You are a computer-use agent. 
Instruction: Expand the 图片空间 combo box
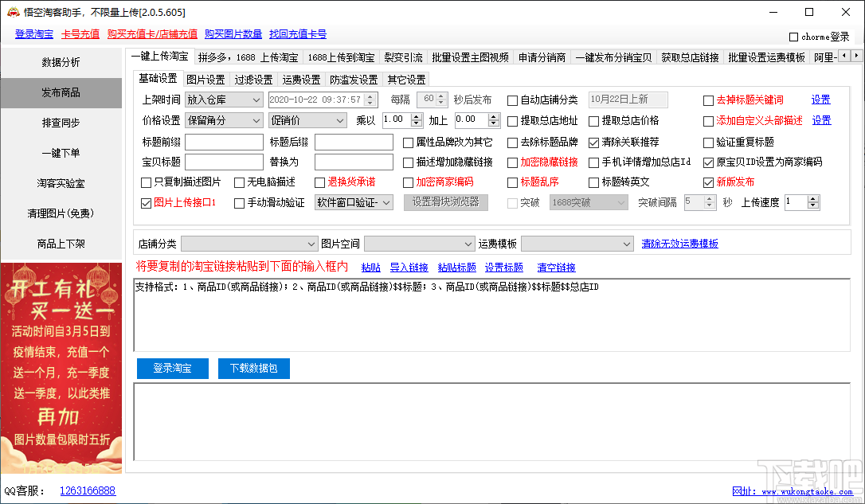419,244
